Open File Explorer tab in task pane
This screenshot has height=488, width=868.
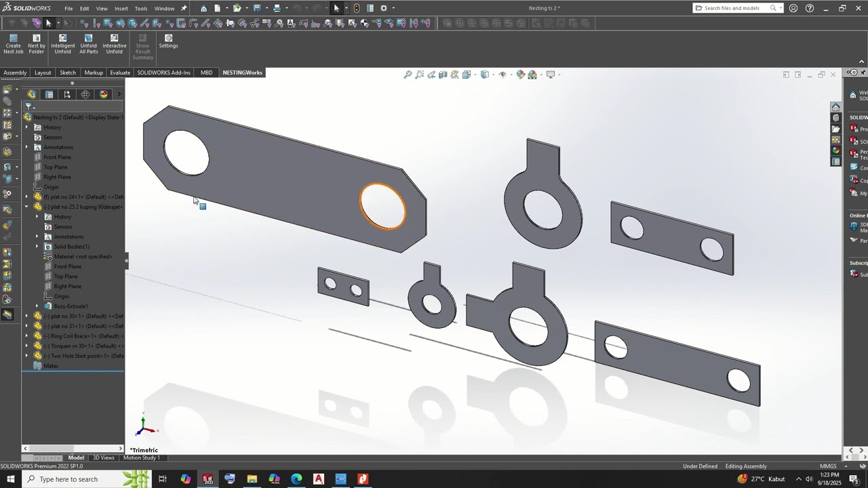(x=836, y=129)
